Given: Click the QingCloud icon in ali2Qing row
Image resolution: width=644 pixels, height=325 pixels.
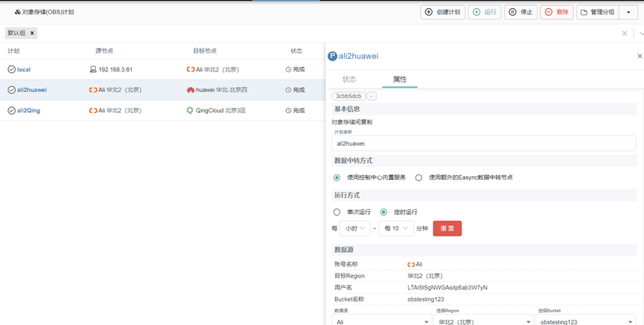Looking at the screenshot, I should [191, 110].
